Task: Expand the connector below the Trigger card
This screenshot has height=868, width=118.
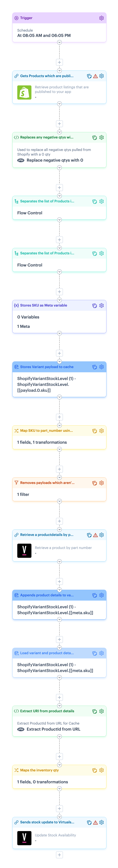Action: 59,42
